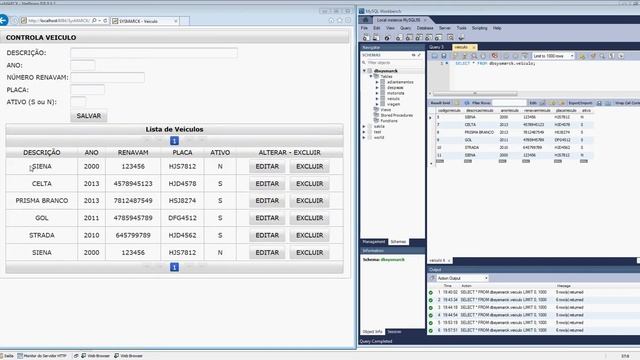Open the browser home icon
Viewport: 640px width, 360px height.
coord(331,20)
